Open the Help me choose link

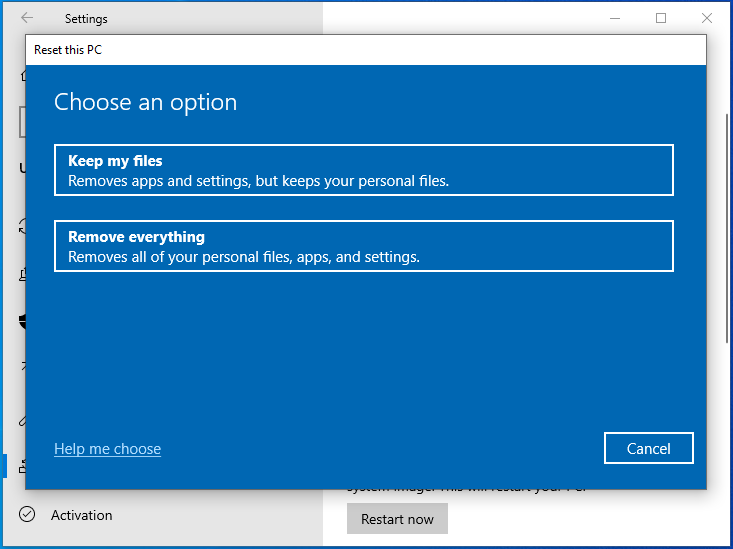click(107, 449)
